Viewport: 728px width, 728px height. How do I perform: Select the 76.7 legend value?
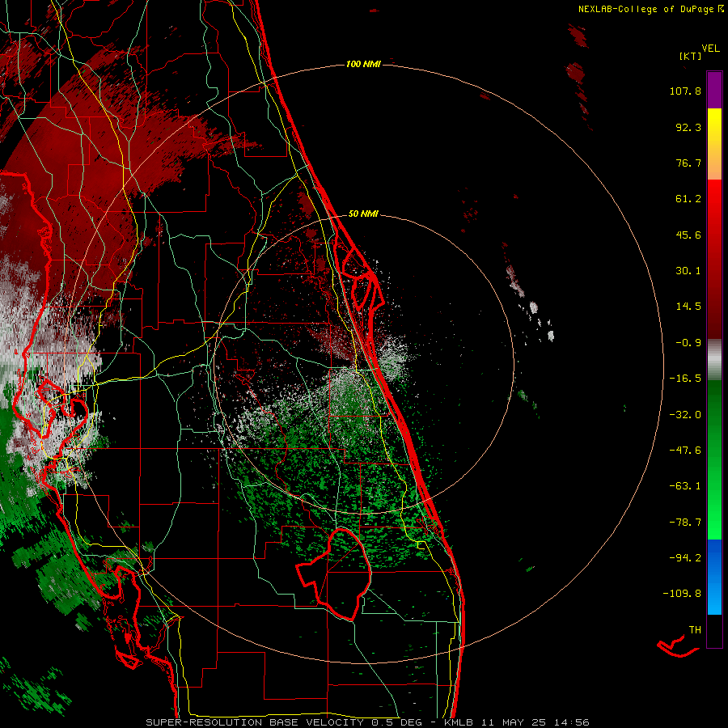click(x=688, y=163)
